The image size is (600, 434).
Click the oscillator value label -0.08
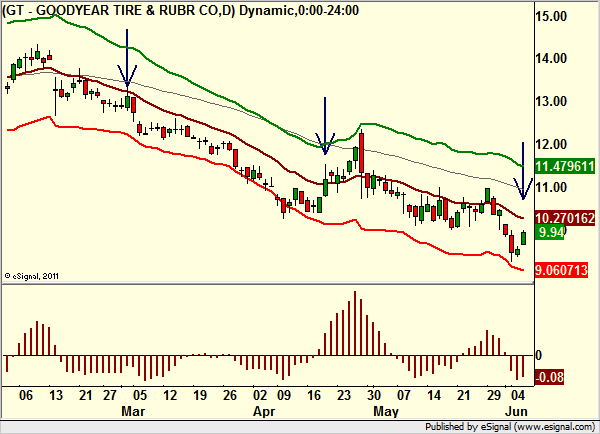point(549,377)
